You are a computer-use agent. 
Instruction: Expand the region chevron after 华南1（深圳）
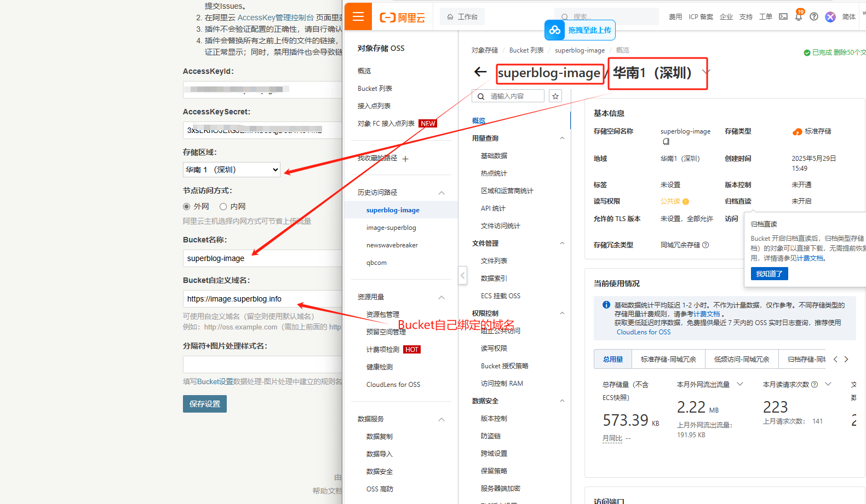(x=706, y=72)
